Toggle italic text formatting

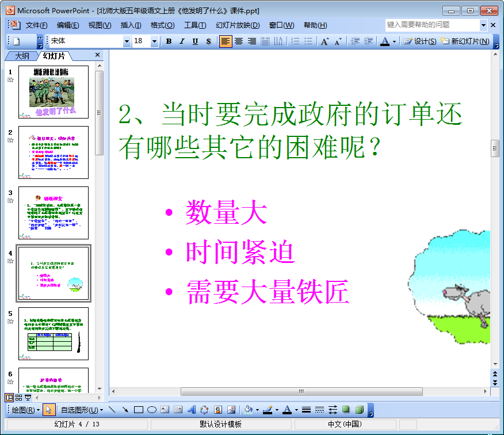[182, 41]
